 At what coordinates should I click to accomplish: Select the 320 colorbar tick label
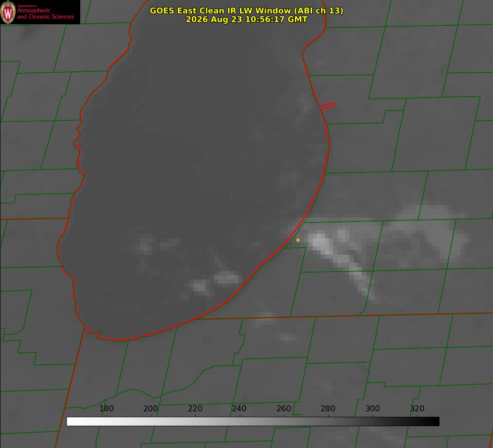[x=417, y=408]
